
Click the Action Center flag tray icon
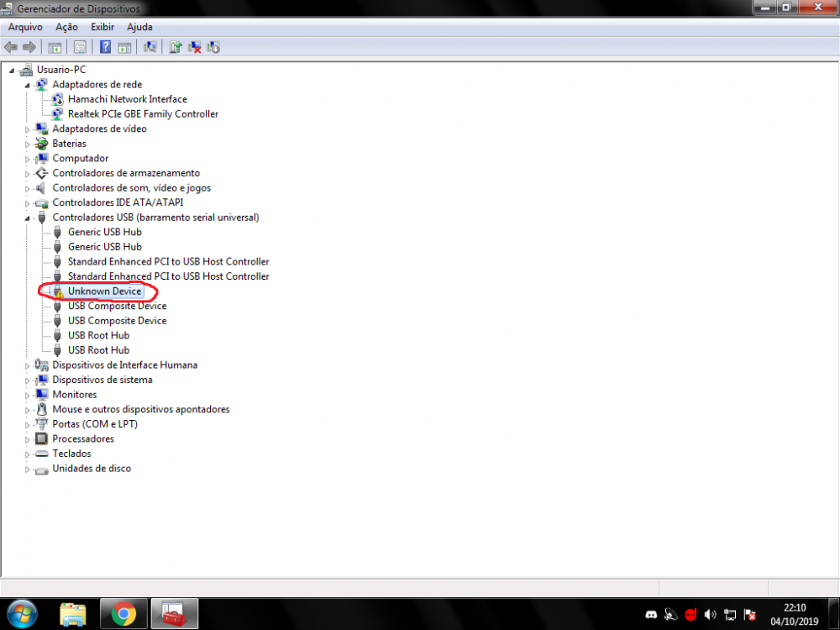[x=750, y=615]
